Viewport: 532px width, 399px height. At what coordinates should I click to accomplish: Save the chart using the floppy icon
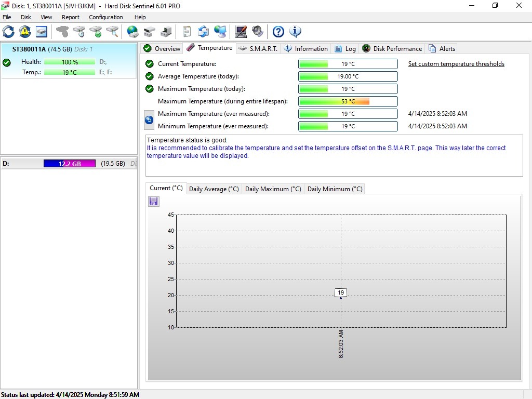click(x=153, y=202)
